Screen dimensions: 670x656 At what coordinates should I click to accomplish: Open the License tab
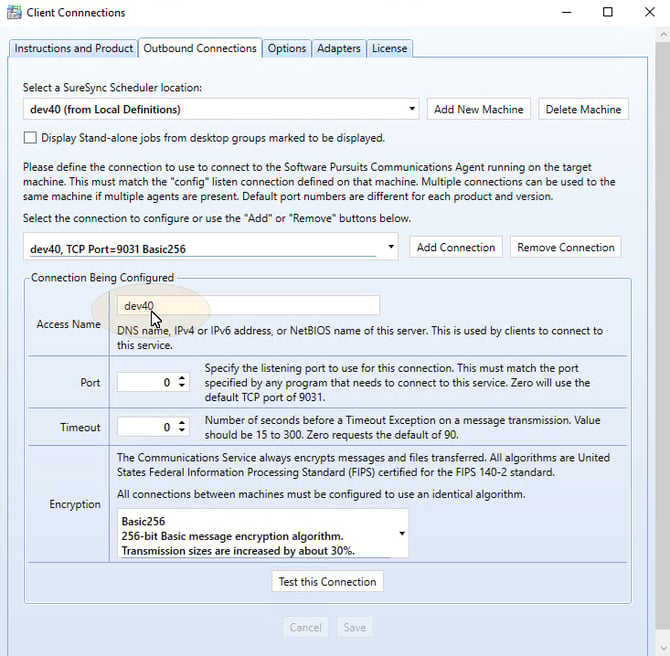(x=389, y=48)
